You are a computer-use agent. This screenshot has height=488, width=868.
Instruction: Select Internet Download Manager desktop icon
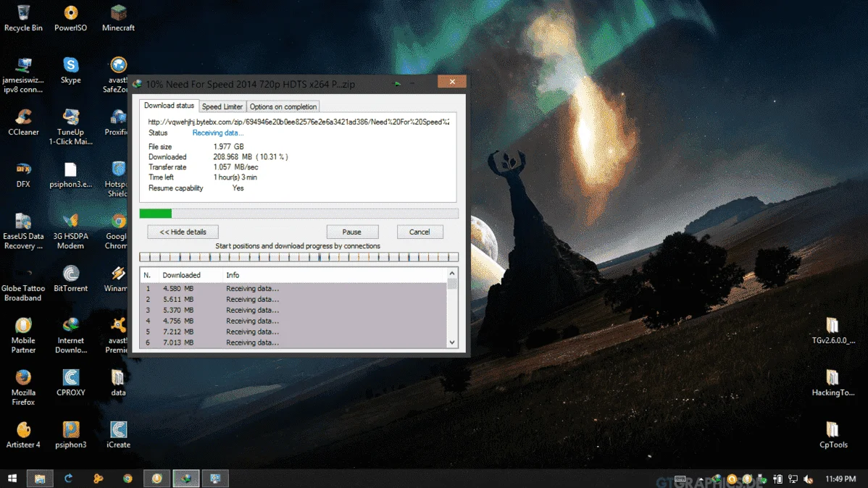coord(70,335)
